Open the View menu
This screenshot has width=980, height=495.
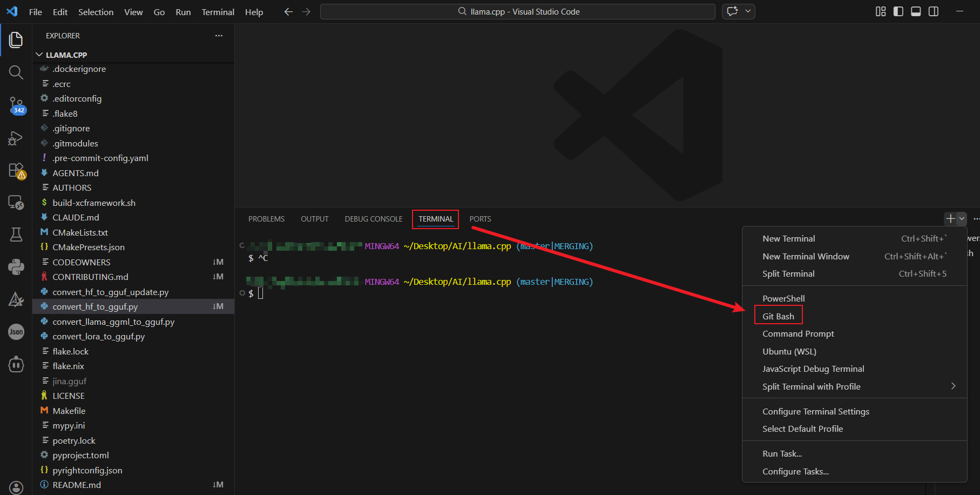[x=133, y=12]
